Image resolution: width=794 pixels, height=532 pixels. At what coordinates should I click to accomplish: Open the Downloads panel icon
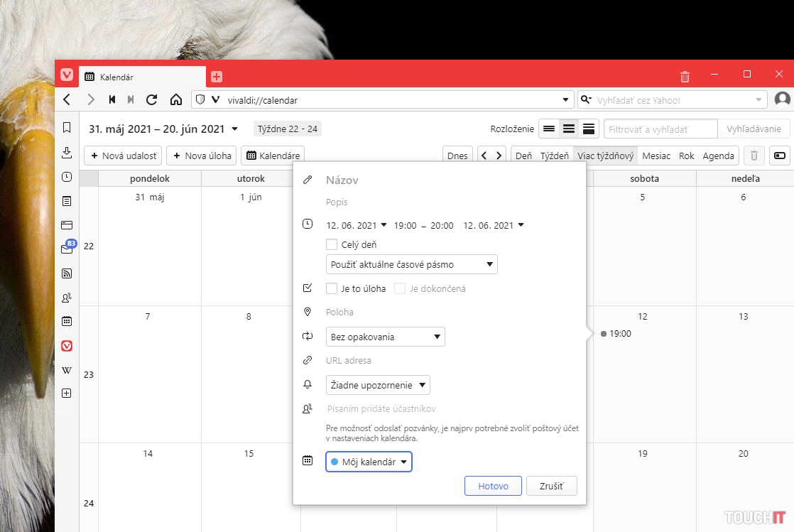point(67,153)
